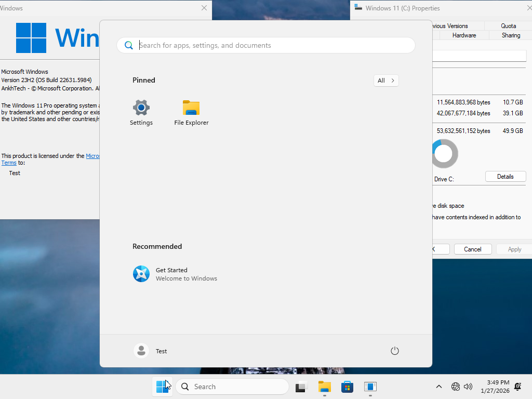Switch to the Sharing tab in drive Properties
532x399 pixels.
click(510, 35)
